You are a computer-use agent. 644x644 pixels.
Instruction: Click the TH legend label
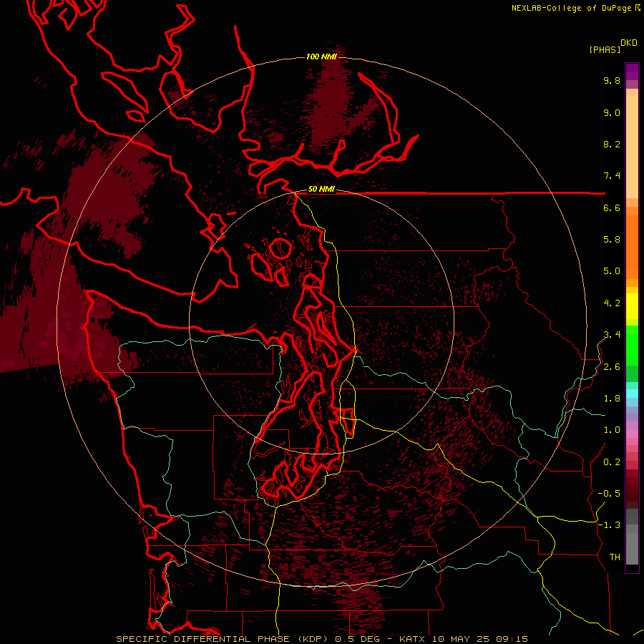point(615,557)
